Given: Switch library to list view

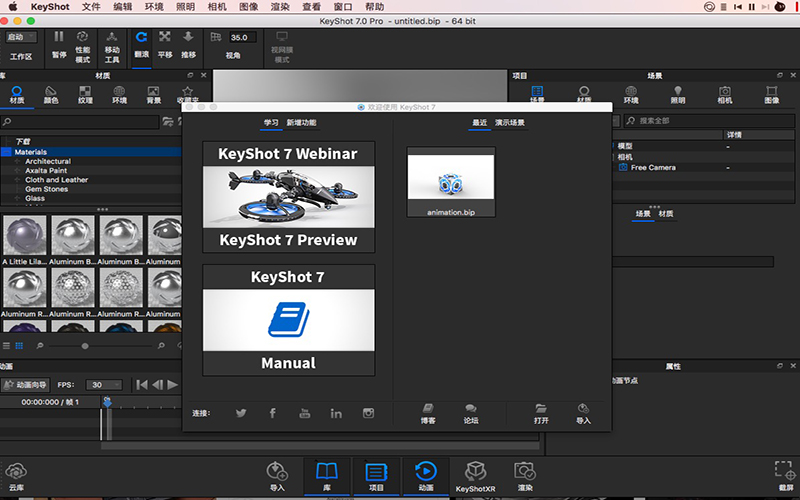Looking at the screenshot, I should click(x=7, y=346).
